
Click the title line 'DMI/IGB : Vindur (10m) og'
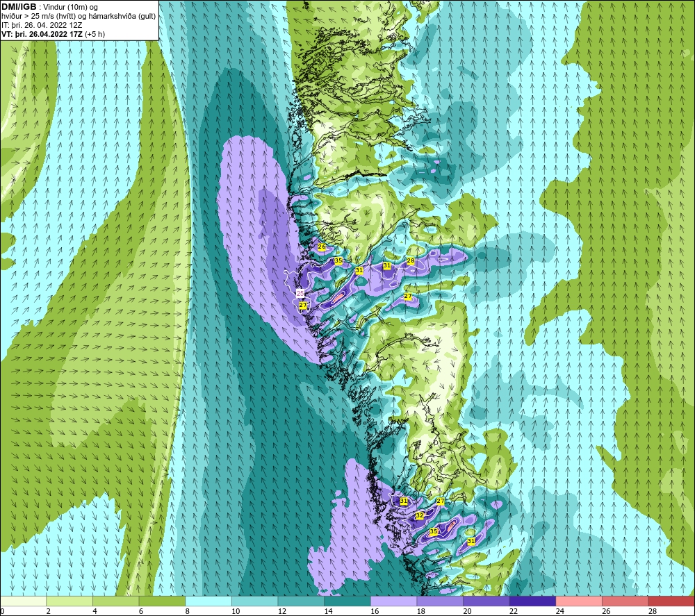pos(49,7)
